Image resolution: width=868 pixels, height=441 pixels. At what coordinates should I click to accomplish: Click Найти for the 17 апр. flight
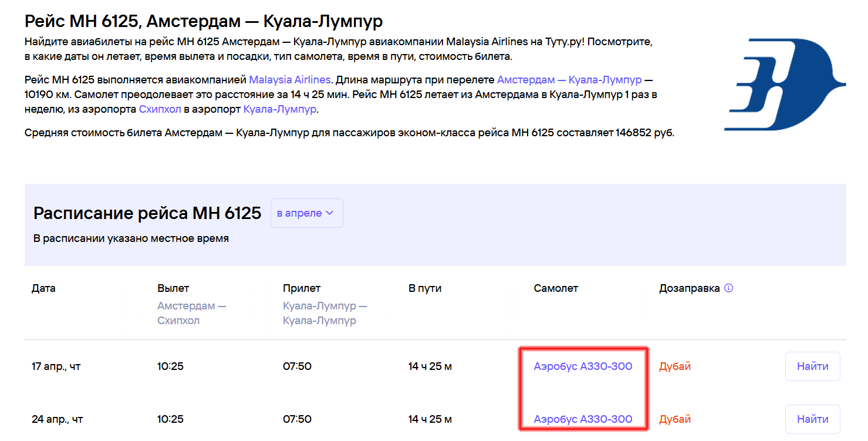(x=812, y=366)
